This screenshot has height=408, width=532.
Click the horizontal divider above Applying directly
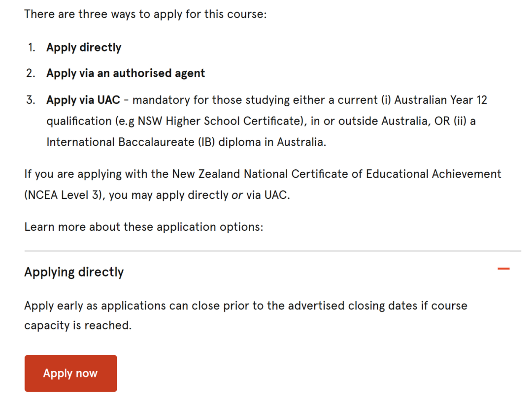click(273, 251)
